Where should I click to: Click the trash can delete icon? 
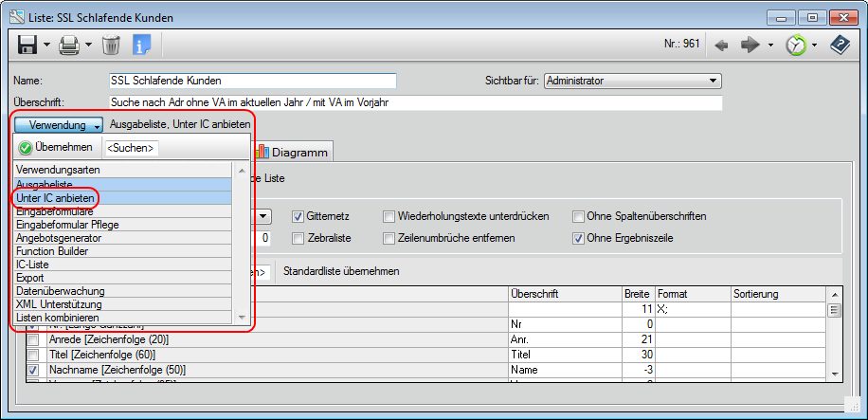pos(111,45)
